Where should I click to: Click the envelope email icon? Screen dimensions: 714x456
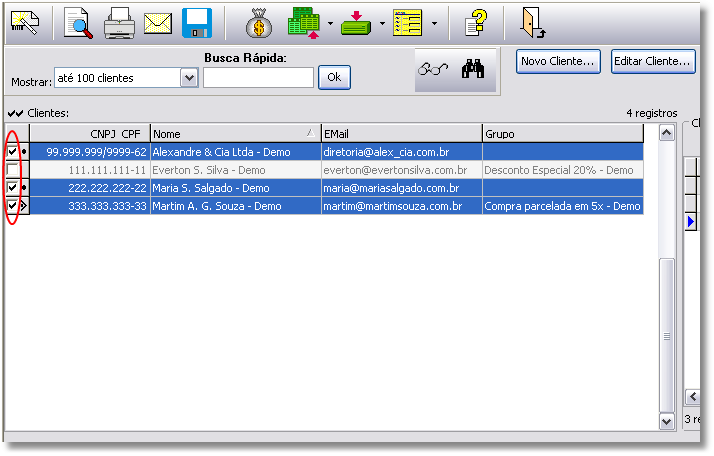[x=158, y=23]
